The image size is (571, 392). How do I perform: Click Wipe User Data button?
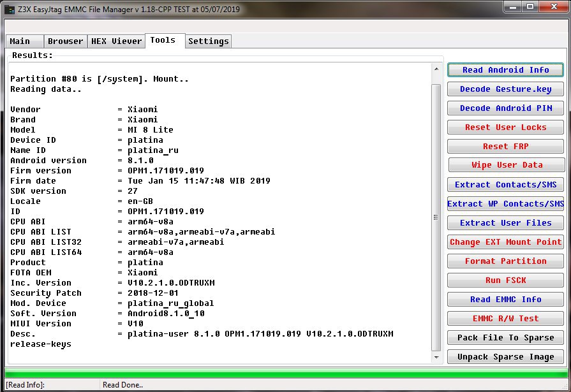[507, 165]
